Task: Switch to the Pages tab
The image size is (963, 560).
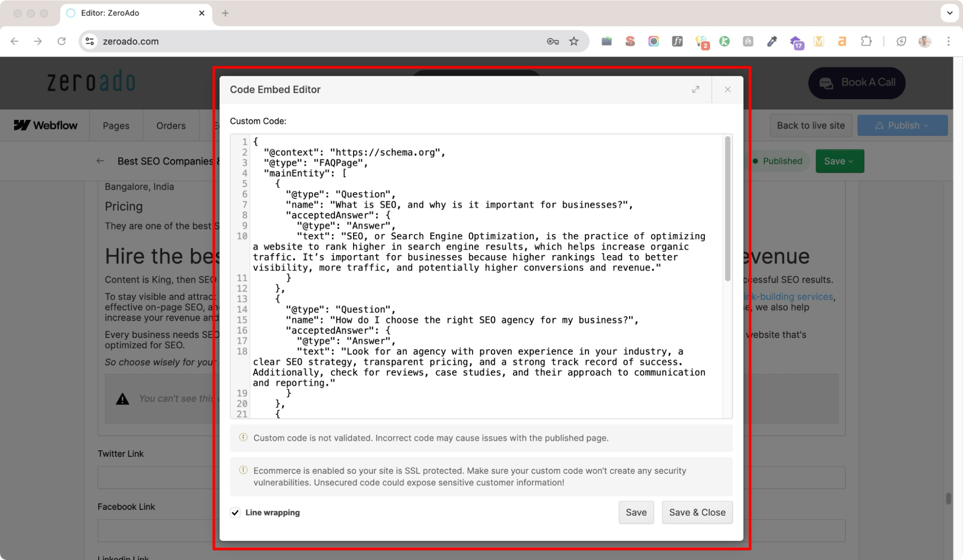Action: [x=115, y=125]
